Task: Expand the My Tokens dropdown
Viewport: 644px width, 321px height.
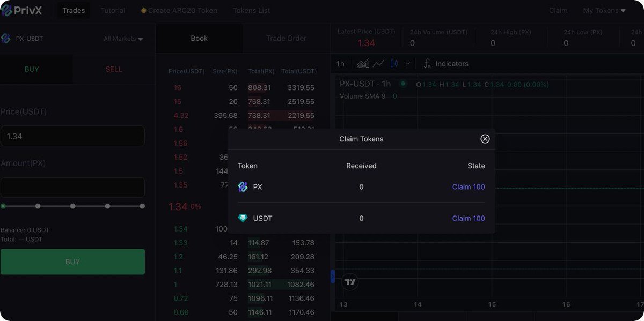Action: pyautogui.click(x=604, y=10)
